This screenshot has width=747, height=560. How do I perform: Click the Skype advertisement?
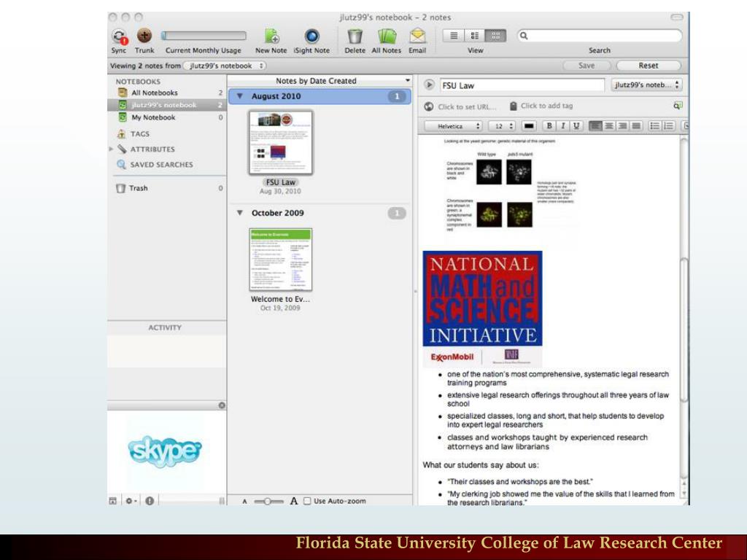165,451
